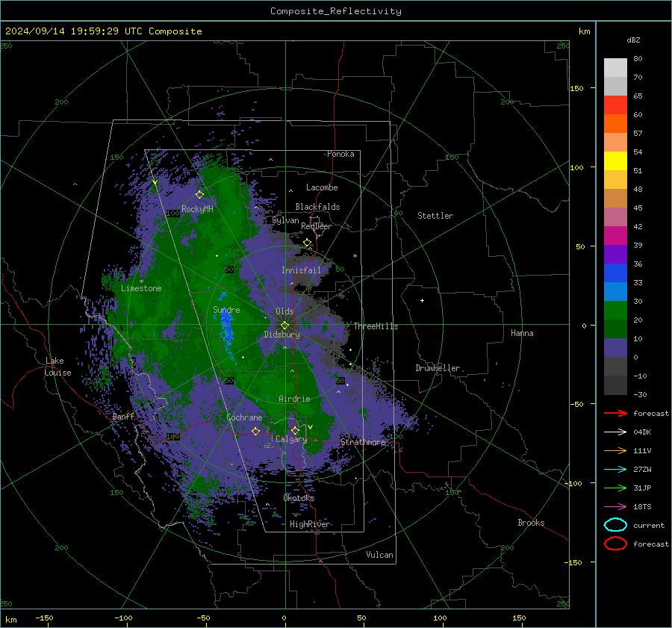Screen dimensions: 672x628
Task: Click the Okotoks city label
Action: coord(299,498)
